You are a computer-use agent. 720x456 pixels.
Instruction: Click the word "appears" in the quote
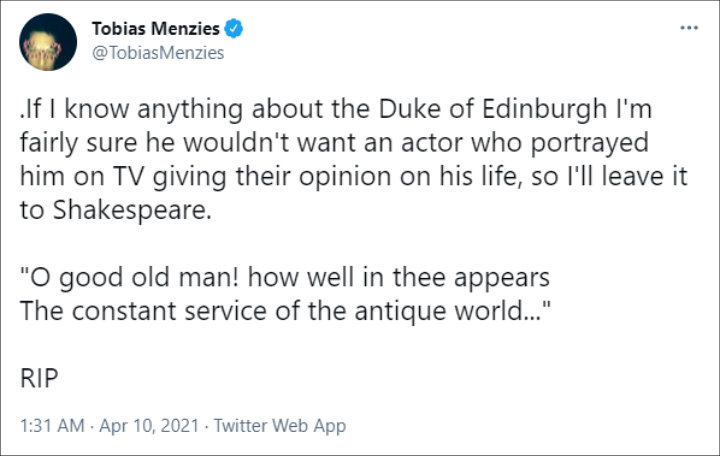(x=501, y=279)
